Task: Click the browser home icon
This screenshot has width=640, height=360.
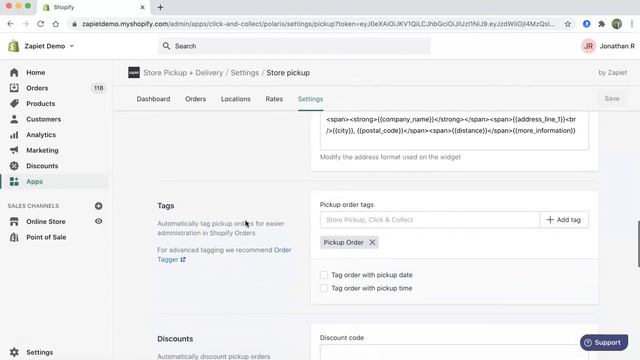Action: click(x=56, y=24)
